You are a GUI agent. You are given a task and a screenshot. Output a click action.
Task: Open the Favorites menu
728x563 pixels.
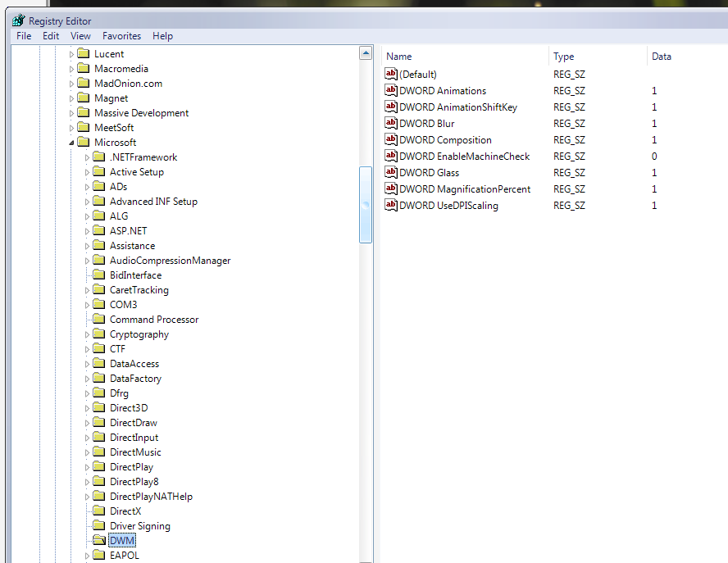pyautogui.click(x=121, y=36)
